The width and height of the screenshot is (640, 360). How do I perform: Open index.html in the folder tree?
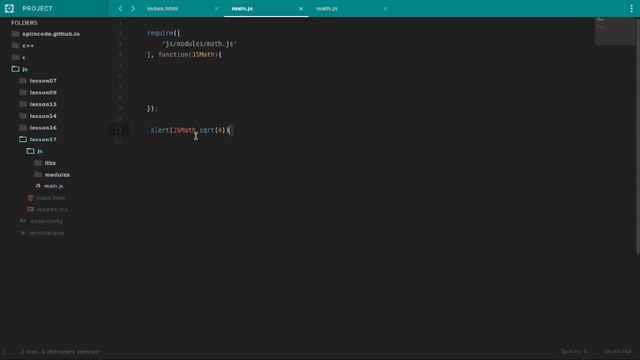(51, 198)
